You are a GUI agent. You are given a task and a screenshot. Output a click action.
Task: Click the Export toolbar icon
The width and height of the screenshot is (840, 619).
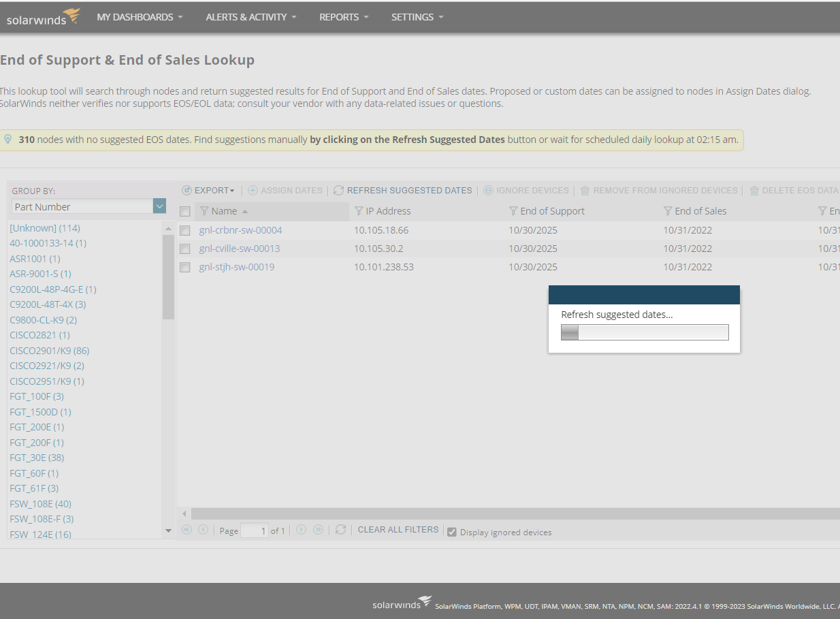[x=187, y=191]
